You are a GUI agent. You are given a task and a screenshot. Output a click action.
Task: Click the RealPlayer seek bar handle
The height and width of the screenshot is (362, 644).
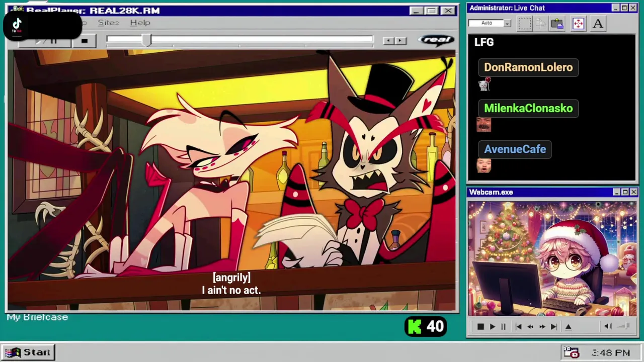[x=146, y=41]
